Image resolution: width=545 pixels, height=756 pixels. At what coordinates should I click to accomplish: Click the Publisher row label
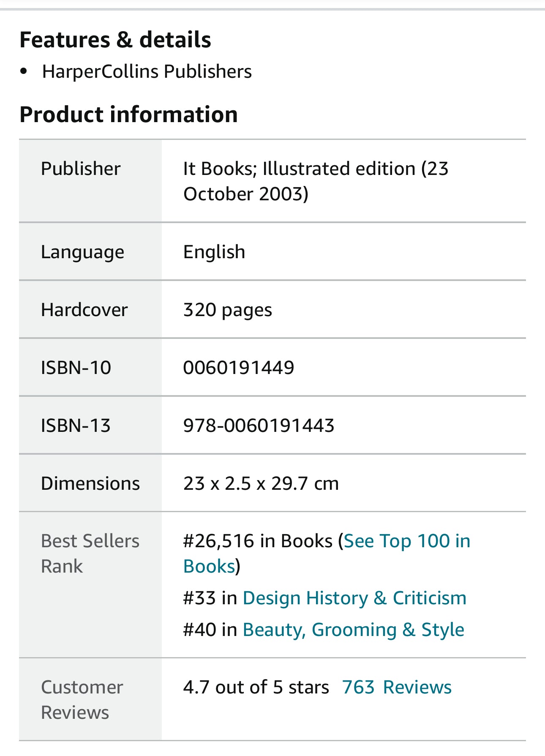(x=81, y=169)
